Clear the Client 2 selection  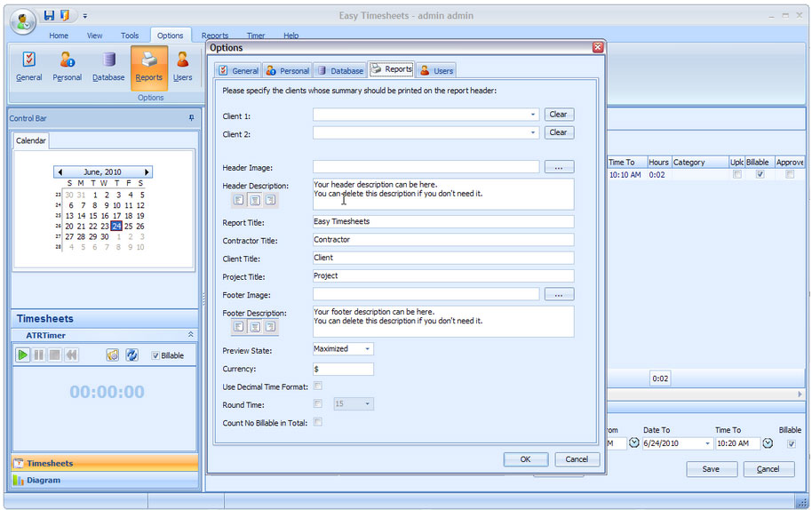559,132
